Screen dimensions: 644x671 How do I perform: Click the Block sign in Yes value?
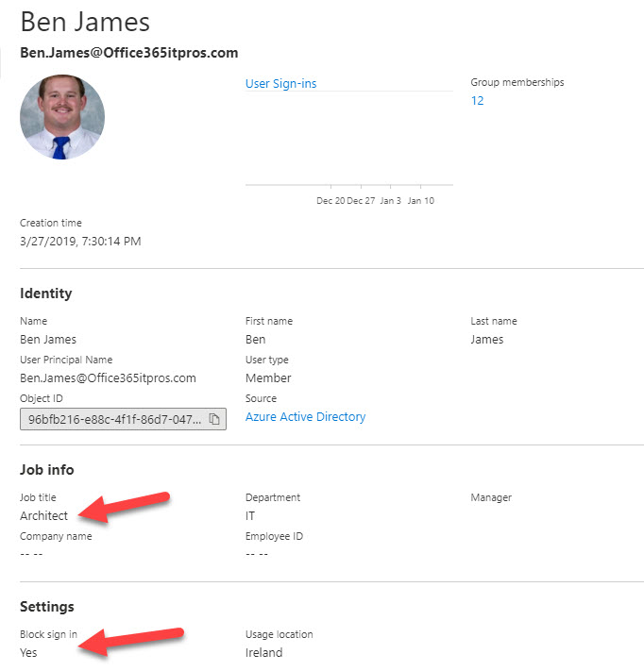point(29,652)
